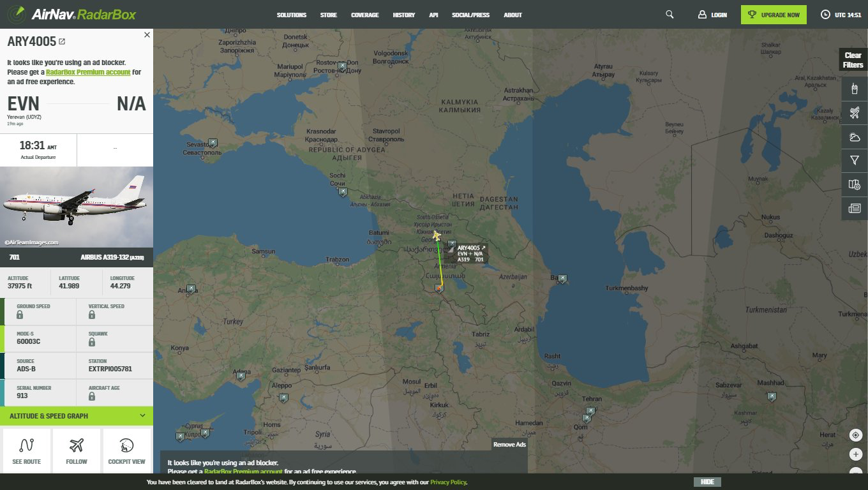Select the API menu item
This screenshot has width=868, height=490.
[433, 15]
